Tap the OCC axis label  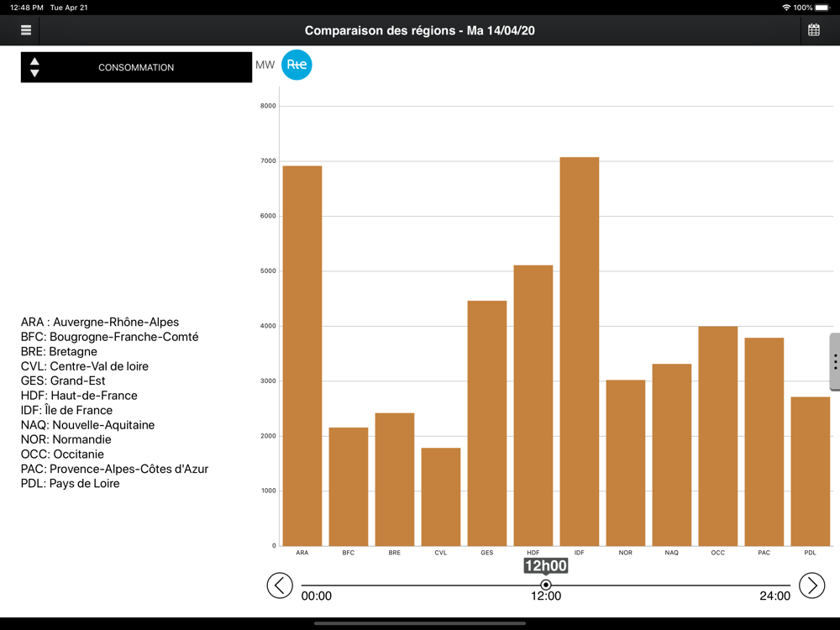717,553
